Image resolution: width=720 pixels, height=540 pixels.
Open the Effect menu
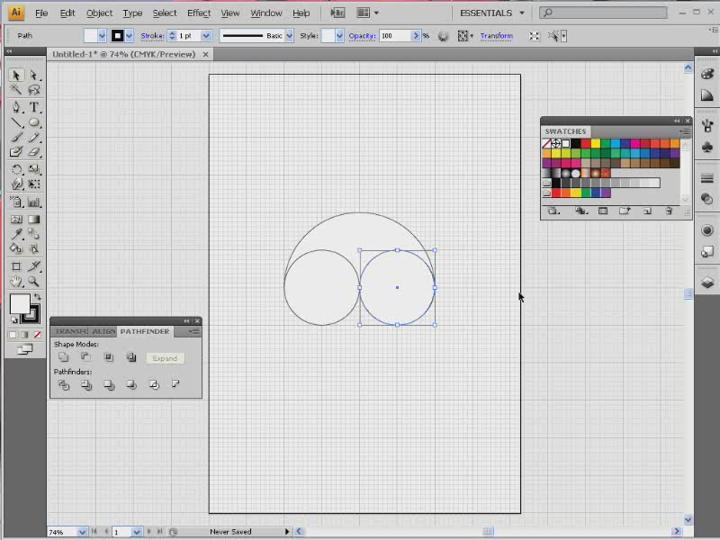point(199,13)
